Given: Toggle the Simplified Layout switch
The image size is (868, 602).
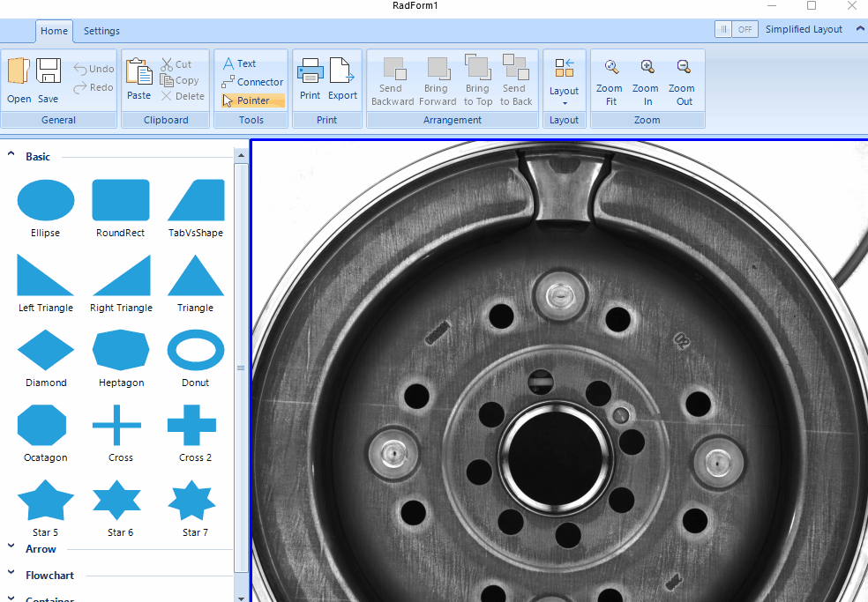Looking at the screenshot, I should pyautogui.click(x=736, y=29).
